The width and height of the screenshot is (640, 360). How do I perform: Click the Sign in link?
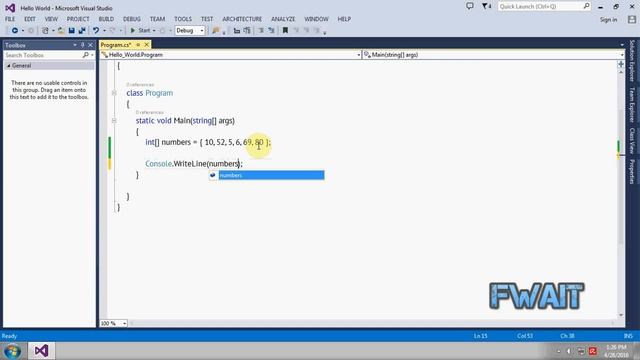(608, 20)
